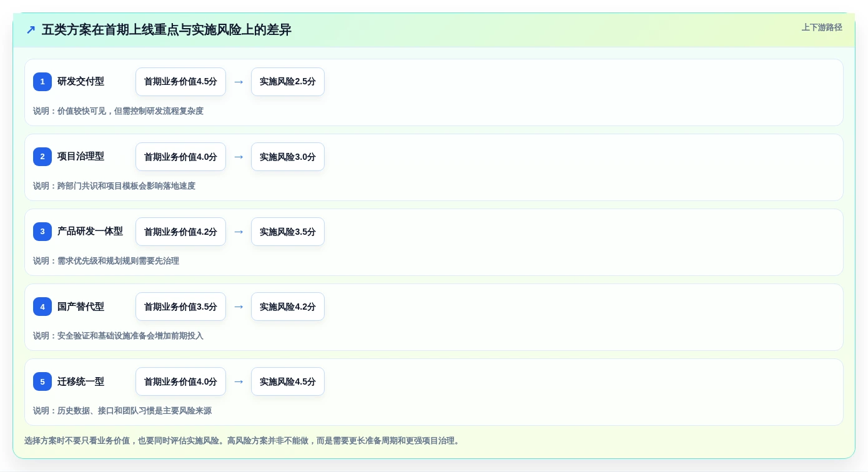Click the arrow in the 研发交付型 row
The height and width of the screenshot is (472, 868).
[239, 82]
